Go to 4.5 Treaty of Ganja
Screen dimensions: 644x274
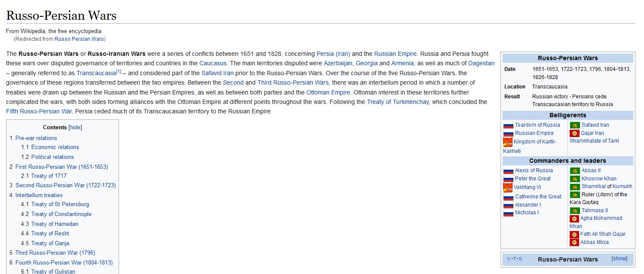[50, 244]
